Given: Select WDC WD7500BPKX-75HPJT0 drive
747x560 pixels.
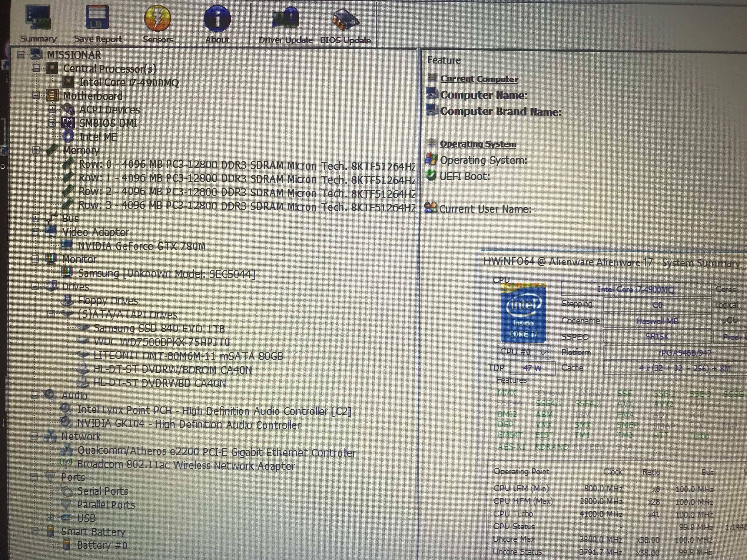Looking at the screenshot, I should click(x=161, y=342).
